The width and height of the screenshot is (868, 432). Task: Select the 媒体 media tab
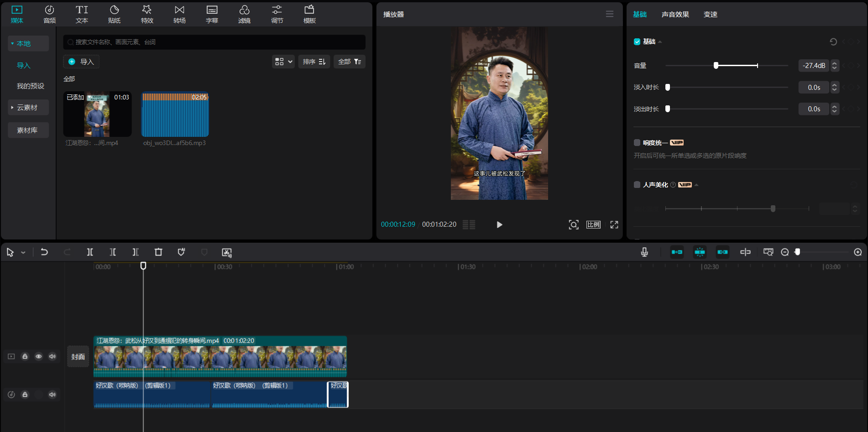[x=17, y=14]
